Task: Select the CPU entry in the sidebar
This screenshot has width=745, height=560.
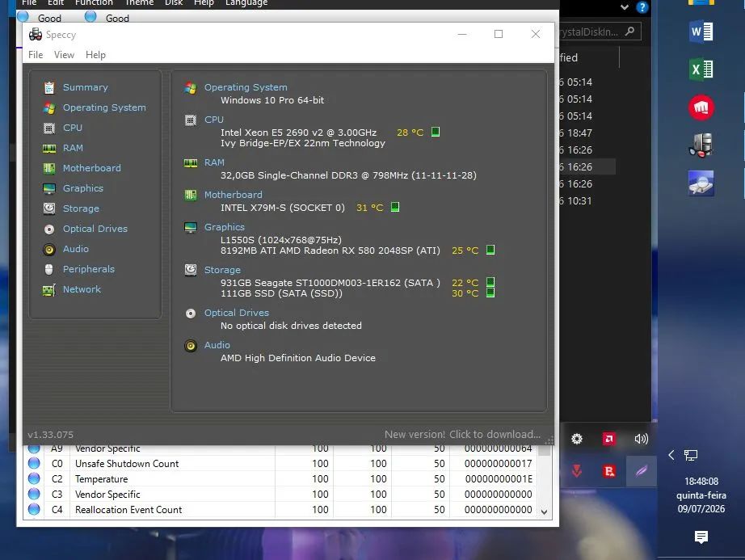Action: [x=73, y=128]
